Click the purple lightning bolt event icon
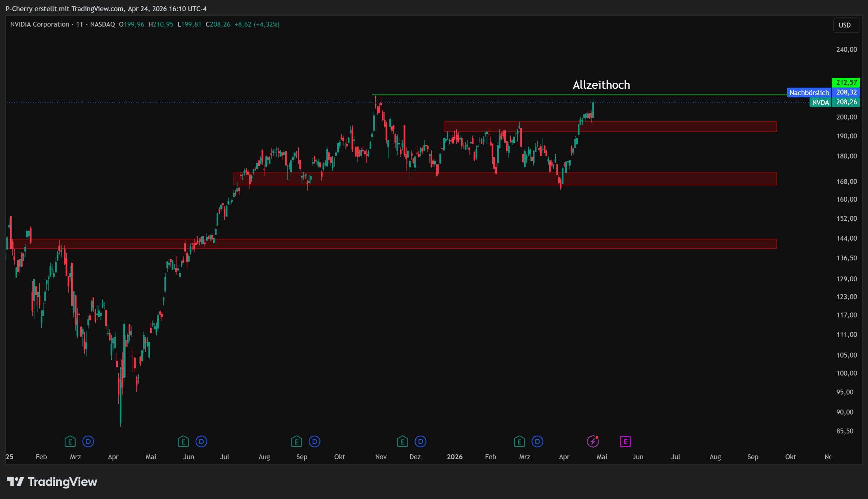Screen dimensions: 868x499 tap(593, 441)
